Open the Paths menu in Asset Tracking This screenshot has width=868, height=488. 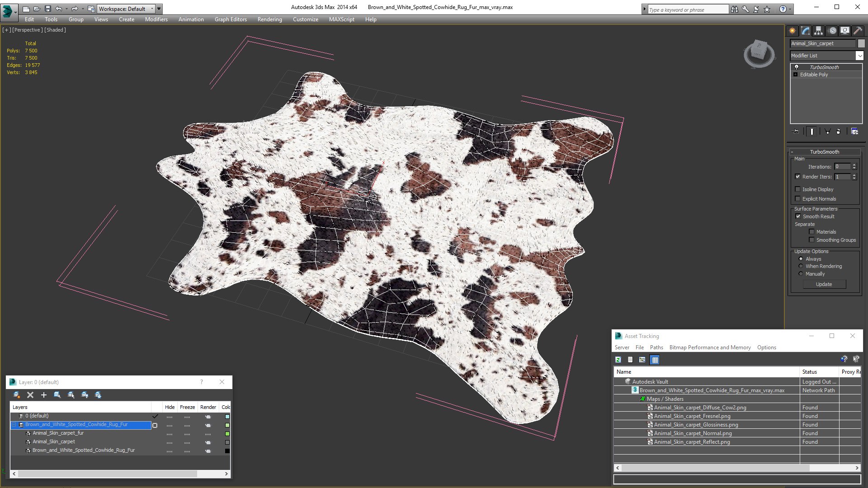tap(656, 347)
